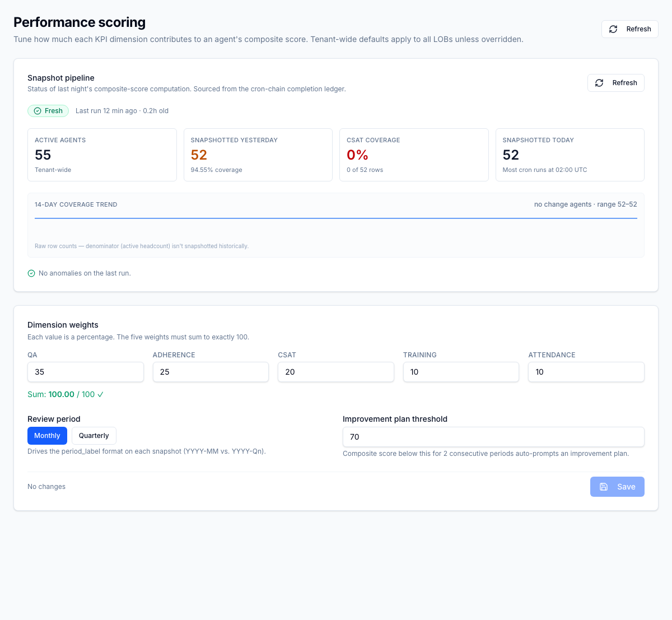Click the Snapshotted Today card
Image resolution: width=672 pixels, height=620 pixels.
coord(570,155)
